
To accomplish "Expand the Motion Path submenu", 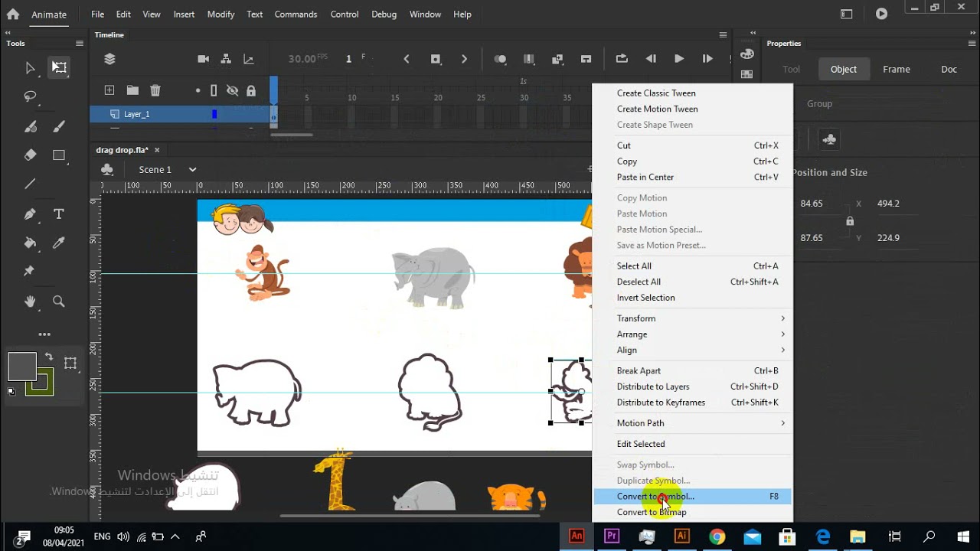I will pyautogui.click(x=693, y=423).
